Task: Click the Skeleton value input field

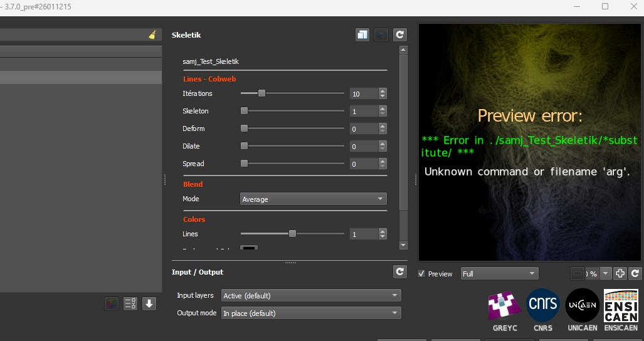Action: pyautogui.click(x=363, y=112)
